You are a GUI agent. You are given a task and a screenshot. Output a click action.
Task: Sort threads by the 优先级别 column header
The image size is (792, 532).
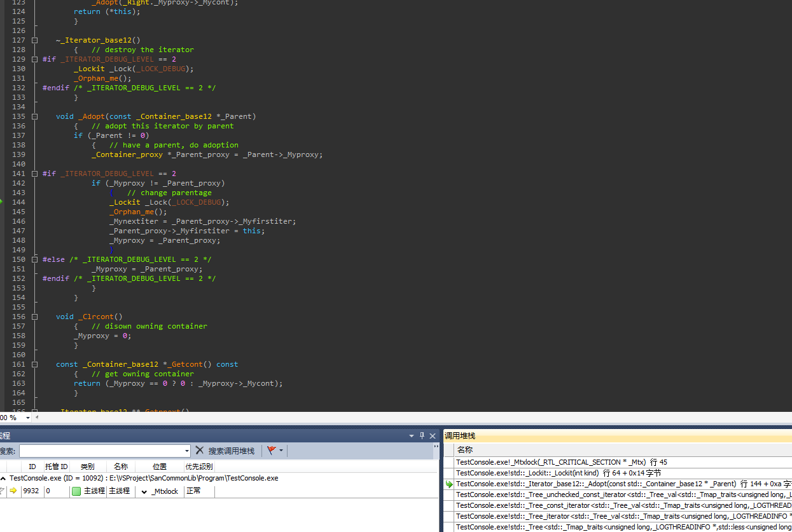coord(199,467)
